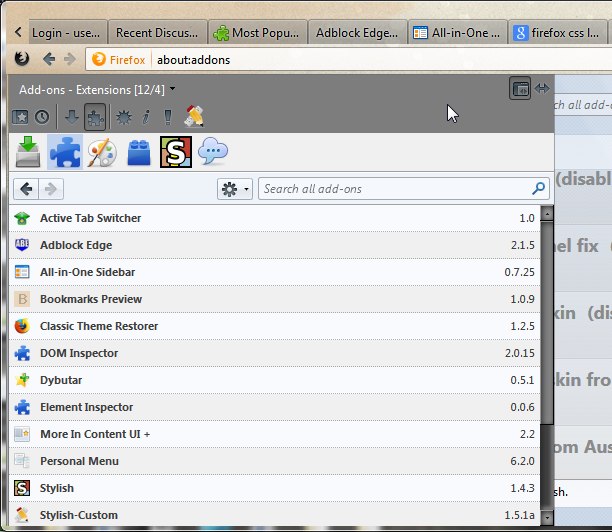Open the error console exclamation icon

(x=168, y=117)
